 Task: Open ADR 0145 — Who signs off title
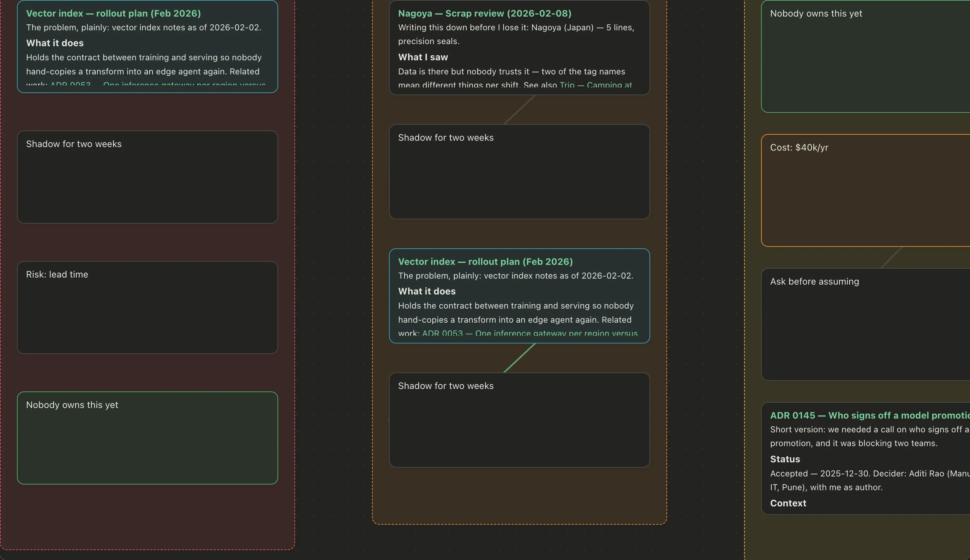[x=870, y=415]
